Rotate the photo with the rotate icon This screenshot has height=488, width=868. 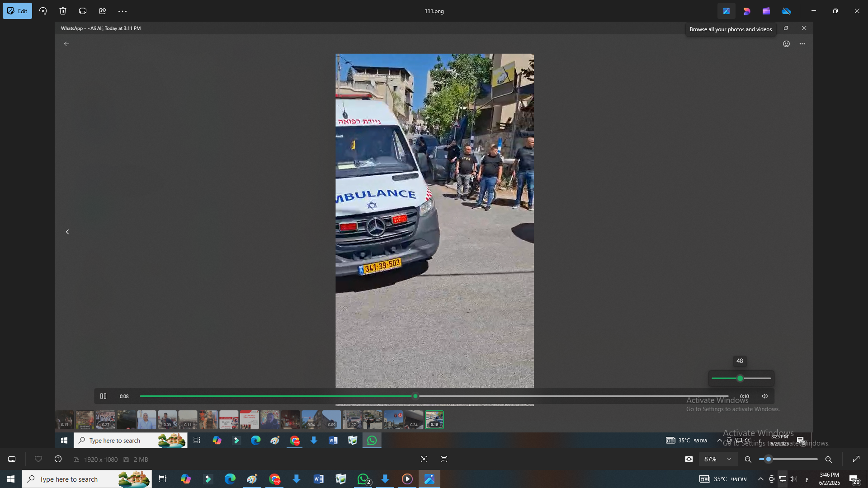tap(43, 11)
